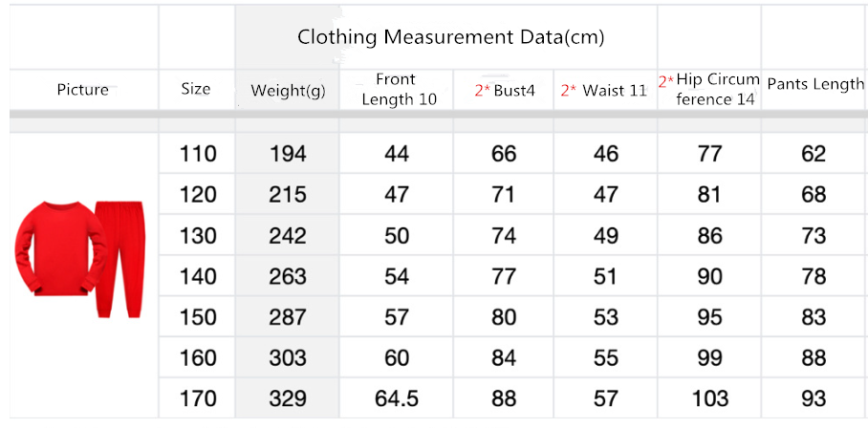Select size 110 in the Size column
868x428 pixels.
tap(198, 154)
